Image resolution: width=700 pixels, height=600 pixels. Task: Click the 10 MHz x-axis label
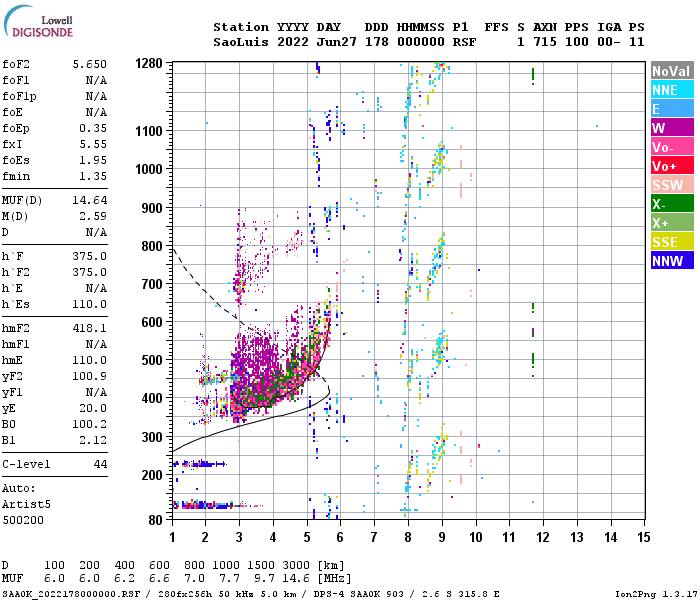point(476,537)
